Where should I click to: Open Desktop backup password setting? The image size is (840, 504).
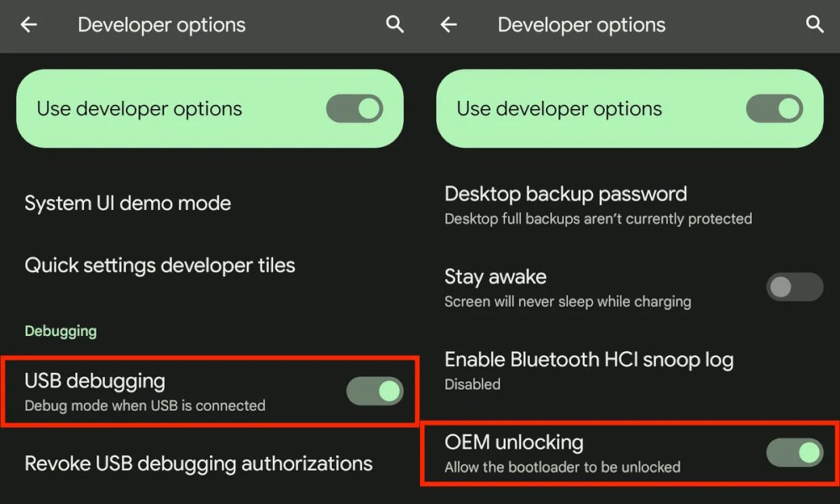coord(630,205)
